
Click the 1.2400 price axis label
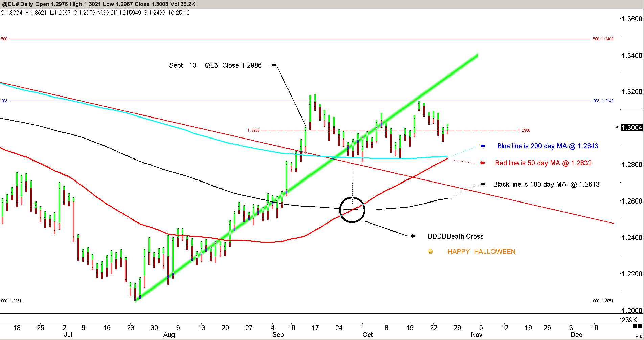coord(632,238)
